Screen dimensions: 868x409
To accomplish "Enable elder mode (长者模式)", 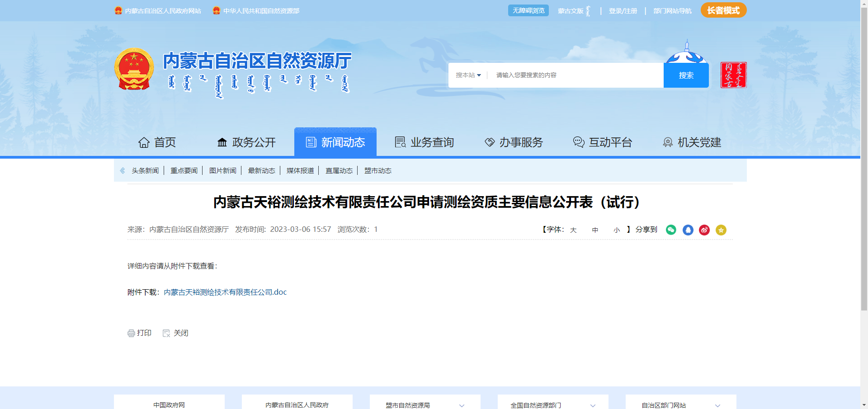I will point(723,10).
